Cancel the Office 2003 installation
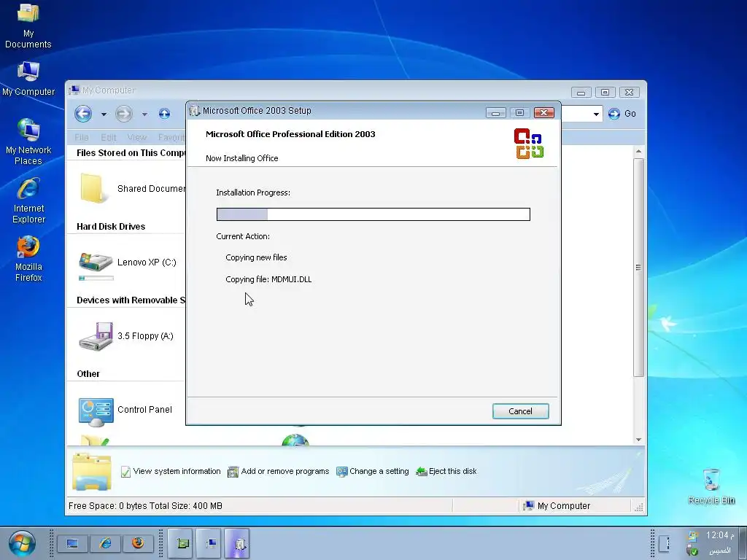 click(520, 411)
